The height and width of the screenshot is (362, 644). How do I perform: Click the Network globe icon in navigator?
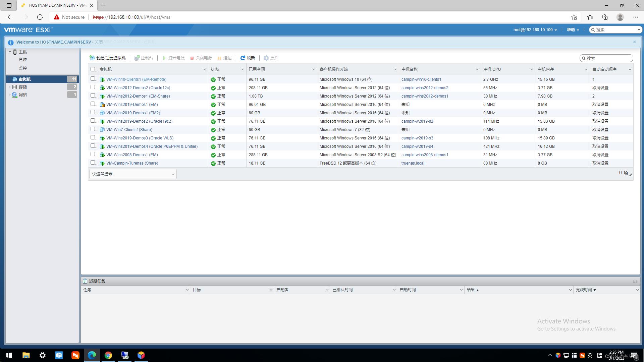click(15, 95)
